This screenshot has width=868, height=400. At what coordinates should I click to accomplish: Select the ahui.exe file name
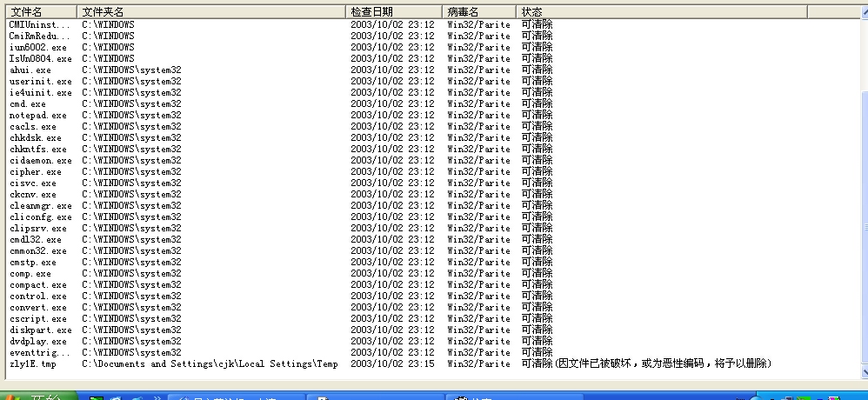pos(30,70)
